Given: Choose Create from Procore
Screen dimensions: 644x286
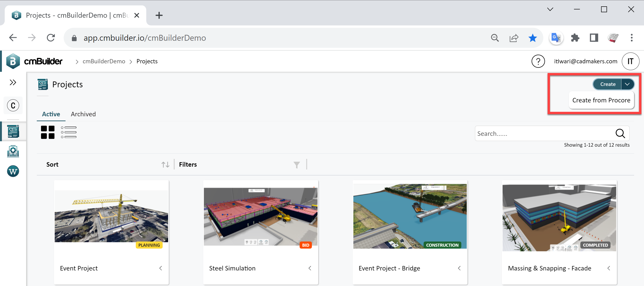Looking at the screenshot, I should (x=601, y=100).
